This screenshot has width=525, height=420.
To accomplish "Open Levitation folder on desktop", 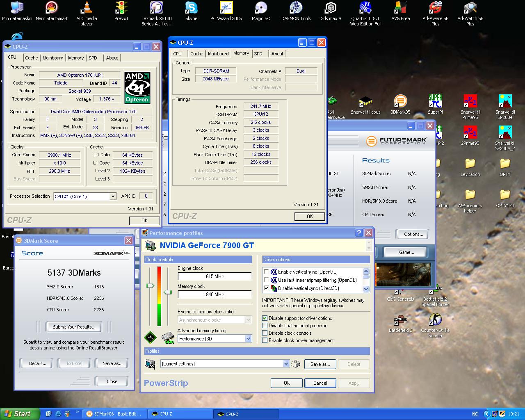I will (x=470, y=167).
